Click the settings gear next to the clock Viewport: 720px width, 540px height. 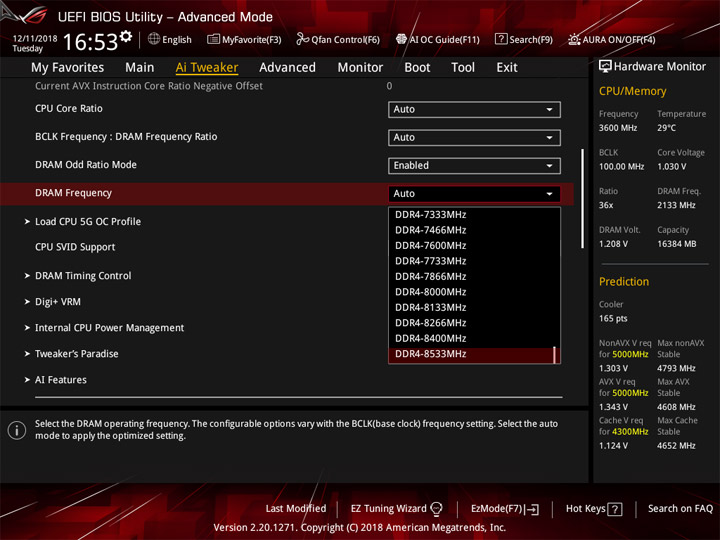[x=126, y=36]
